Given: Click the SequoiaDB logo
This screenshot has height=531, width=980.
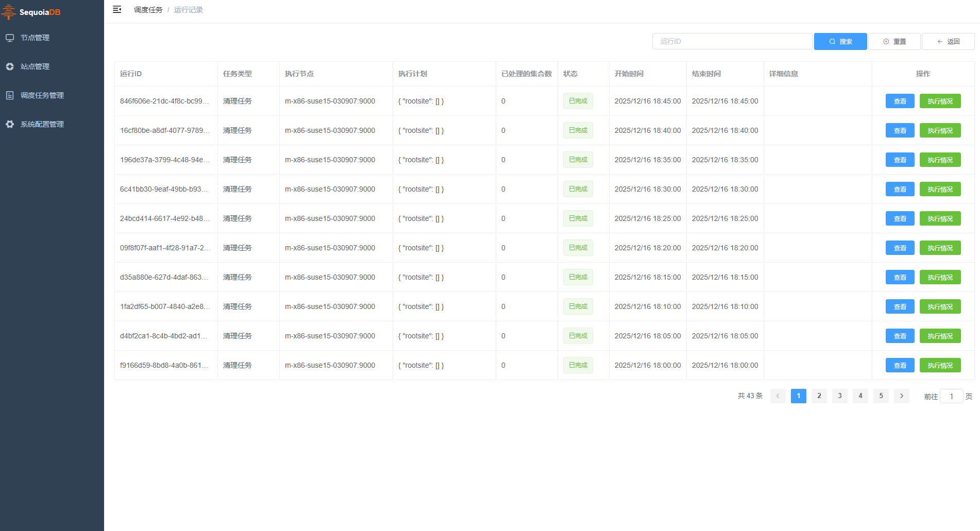Looking at the screenshot, I should click(x=31, y=12).
